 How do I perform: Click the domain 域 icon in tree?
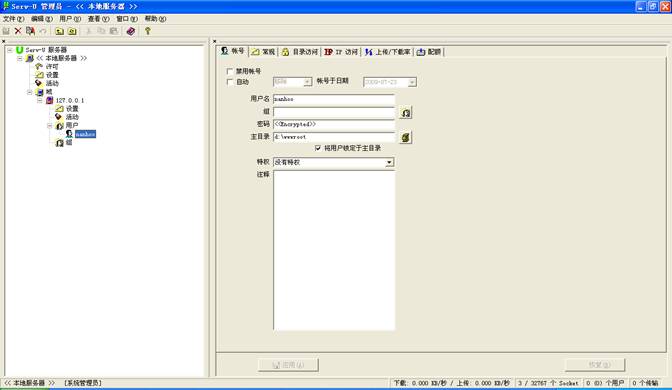(39, 92)
